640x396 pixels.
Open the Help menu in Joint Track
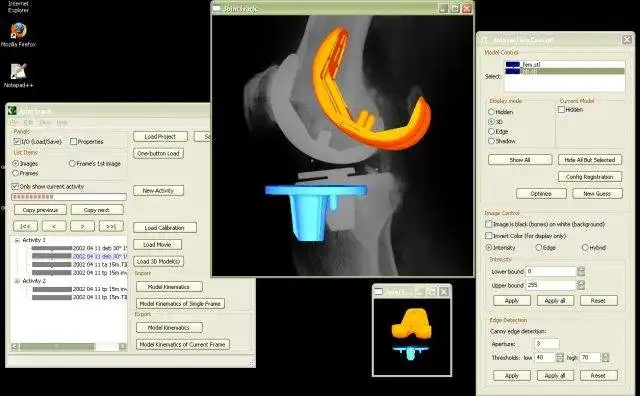coord(62,122)
